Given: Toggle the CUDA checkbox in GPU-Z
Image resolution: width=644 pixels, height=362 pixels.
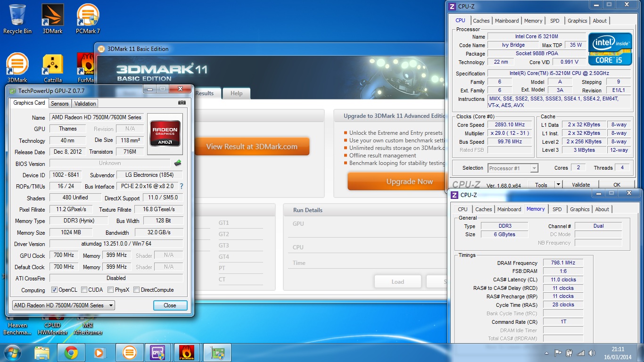Looking at the screenshot, I should pos(84,290).
